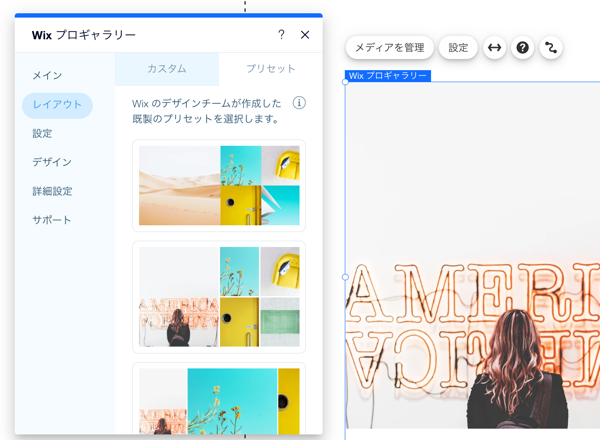Switch to the カスタム tab
Image resolution: width=600 pixels, height=440 pixels.
tap(167, 69)
